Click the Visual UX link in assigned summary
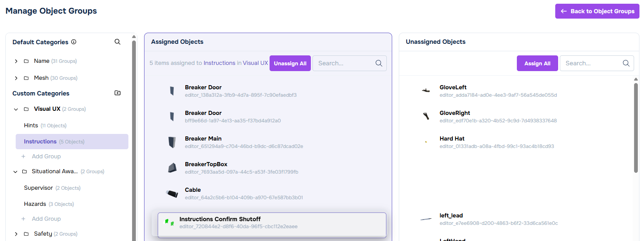This screenshot has height=241, width=644. click(255, 63)
